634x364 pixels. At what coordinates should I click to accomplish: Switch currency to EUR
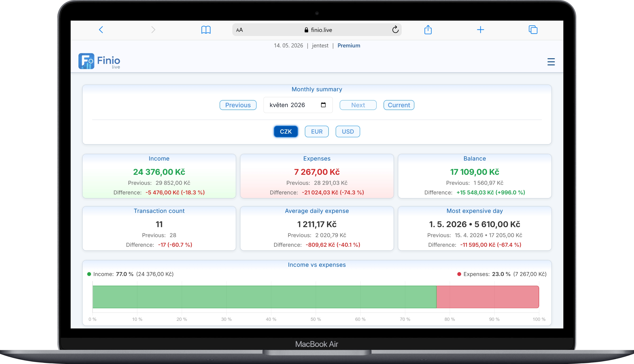[x=317, y=132]
